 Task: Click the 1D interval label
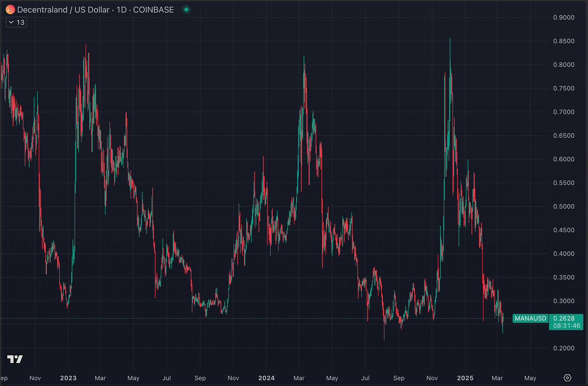(122, 10)
